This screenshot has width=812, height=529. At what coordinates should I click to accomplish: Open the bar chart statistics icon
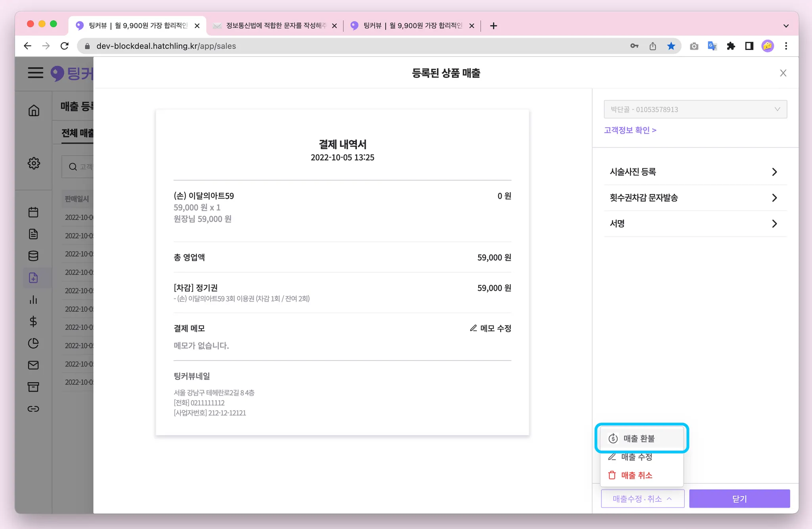33,300
